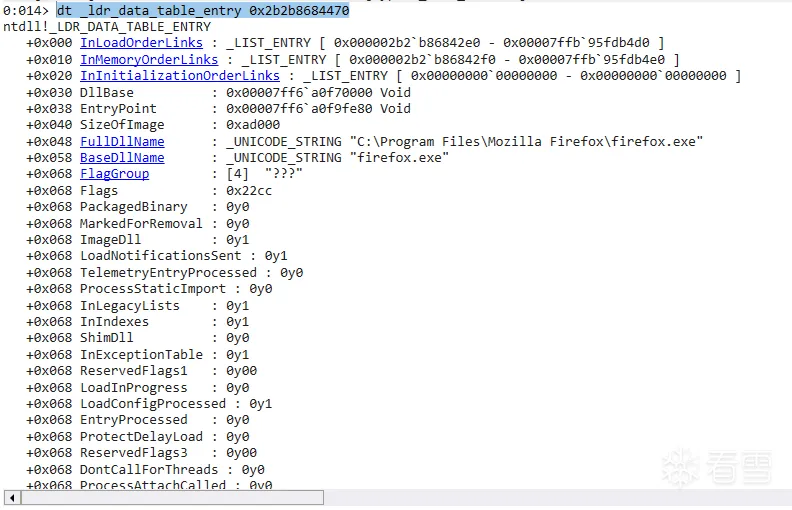Open the BaseDllName field link

point(122,158)
